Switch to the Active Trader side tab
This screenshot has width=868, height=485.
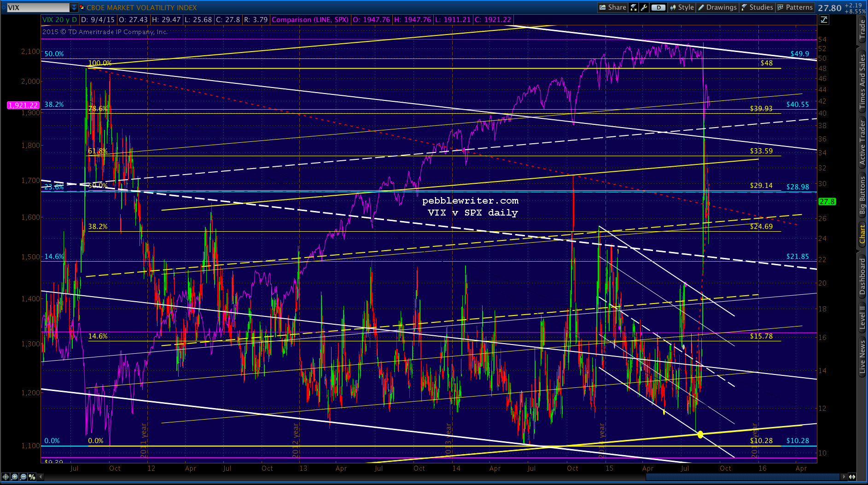[862, 142]
